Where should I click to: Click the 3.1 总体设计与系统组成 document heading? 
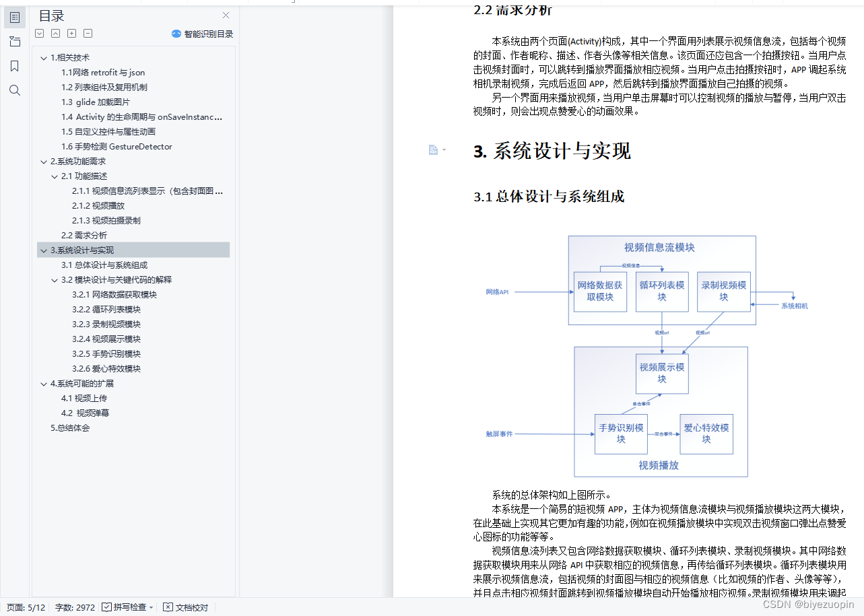click(x=549, y=197)
